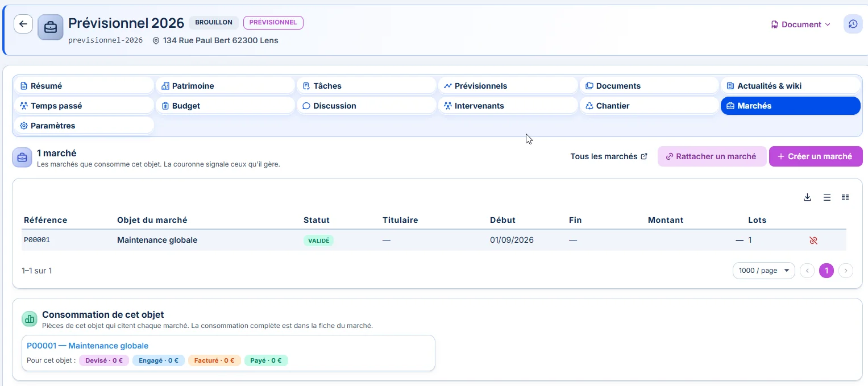Select the Marchés tab
868x386 pixels.
[791, 106]
